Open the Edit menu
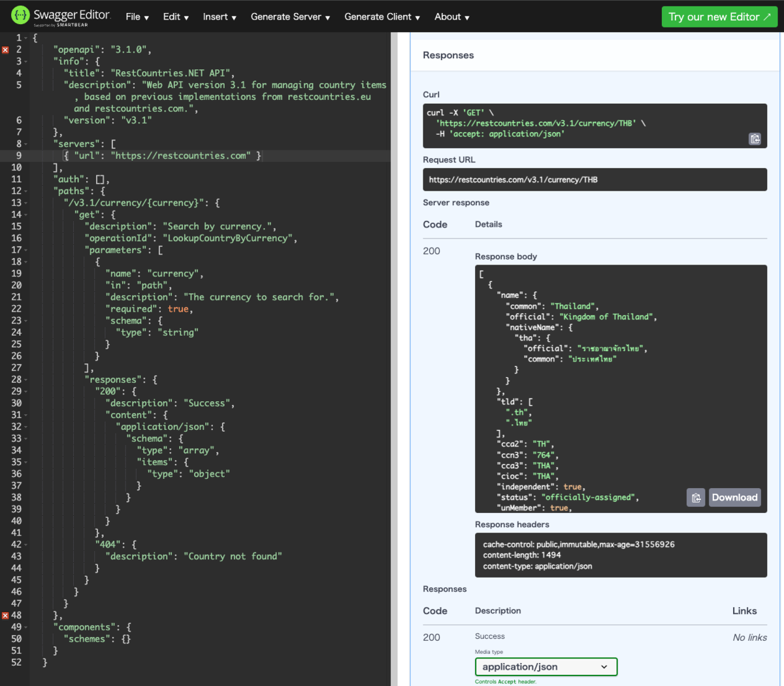784x686 pixels. (x=174, y=16)
